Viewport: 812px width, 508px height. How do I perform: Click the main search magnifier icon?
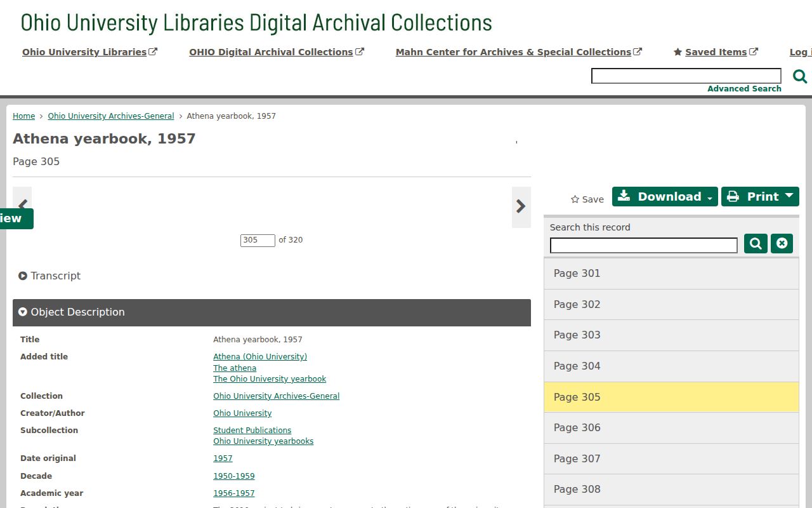tap(800, 77)
